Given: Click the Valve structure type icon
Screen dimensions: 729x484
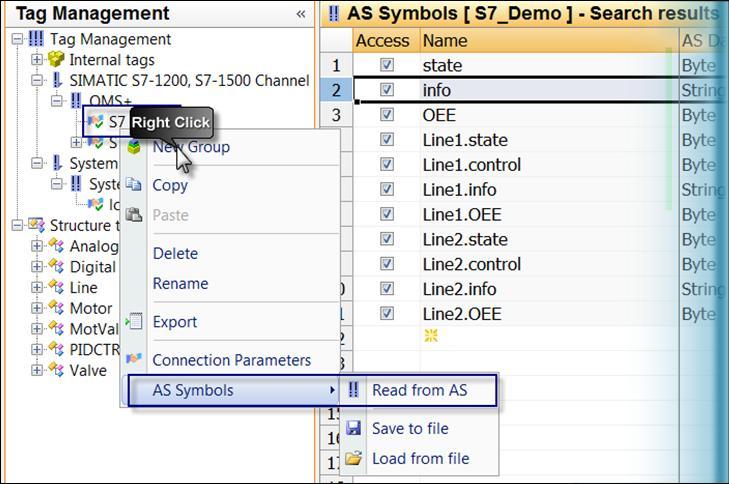Looking at the screenshot, I should (56, 370).
